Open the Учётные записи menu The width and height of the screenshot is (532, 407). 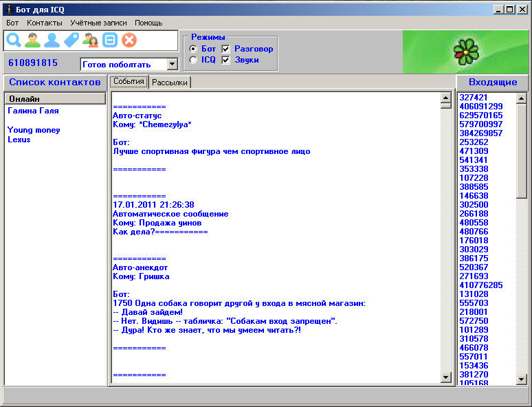[98, 23]
